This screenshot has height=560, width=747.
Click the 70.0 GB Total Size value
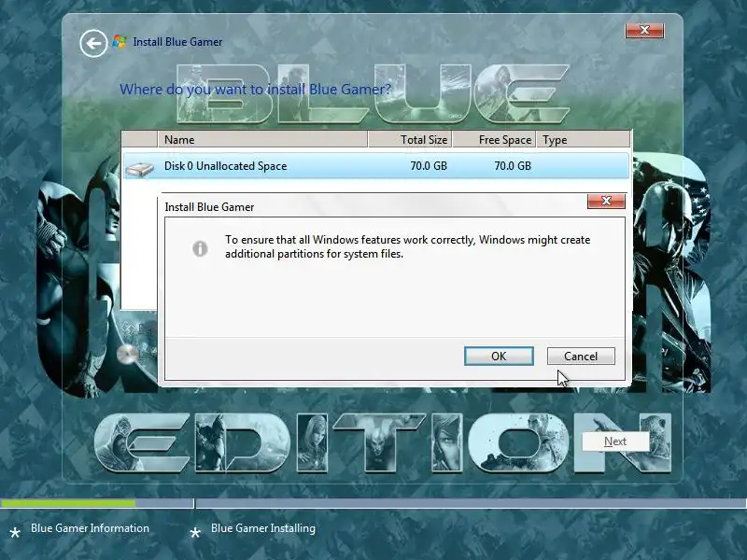pyautogui.click(x=429, y=166)
